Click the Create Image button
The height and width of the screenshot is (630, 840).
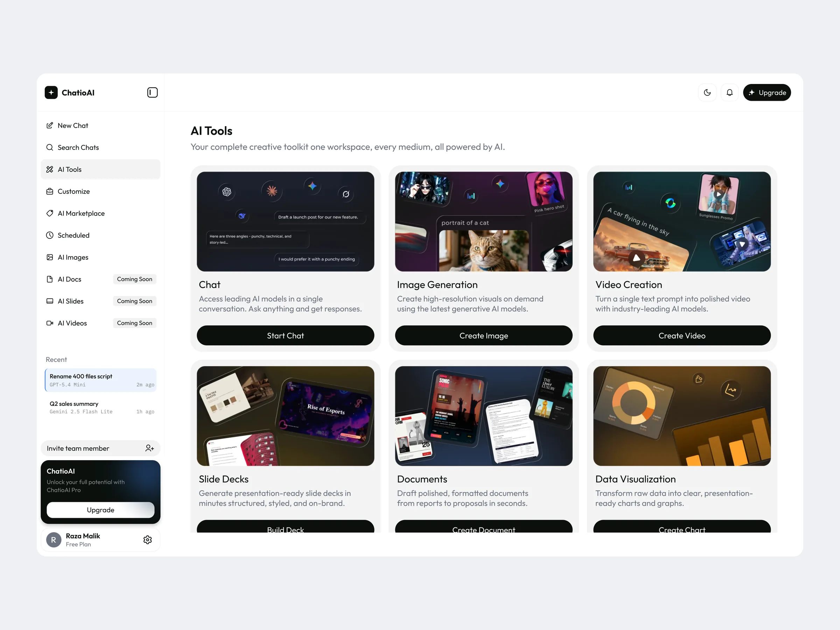[484, 336]
